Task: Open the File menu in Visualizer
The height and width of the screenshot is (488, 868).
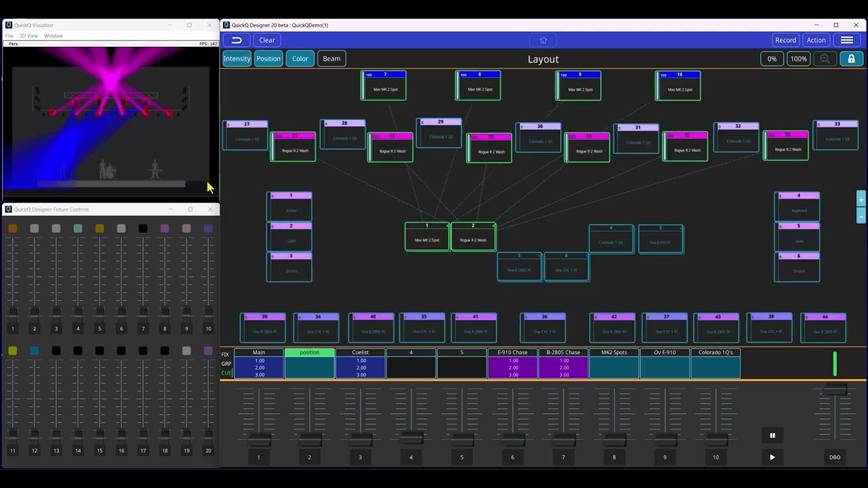Action: click(x=9, y=36)
